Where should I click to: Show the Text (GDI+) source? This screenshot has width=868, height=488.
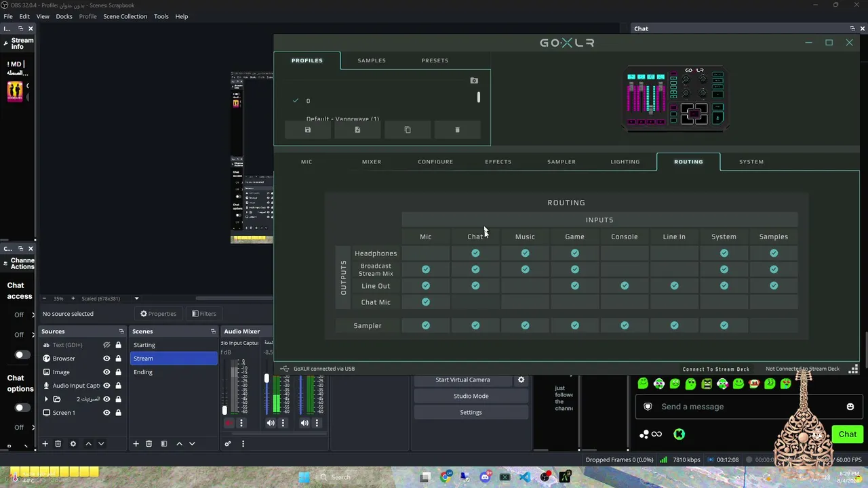[x=106, y=345]
